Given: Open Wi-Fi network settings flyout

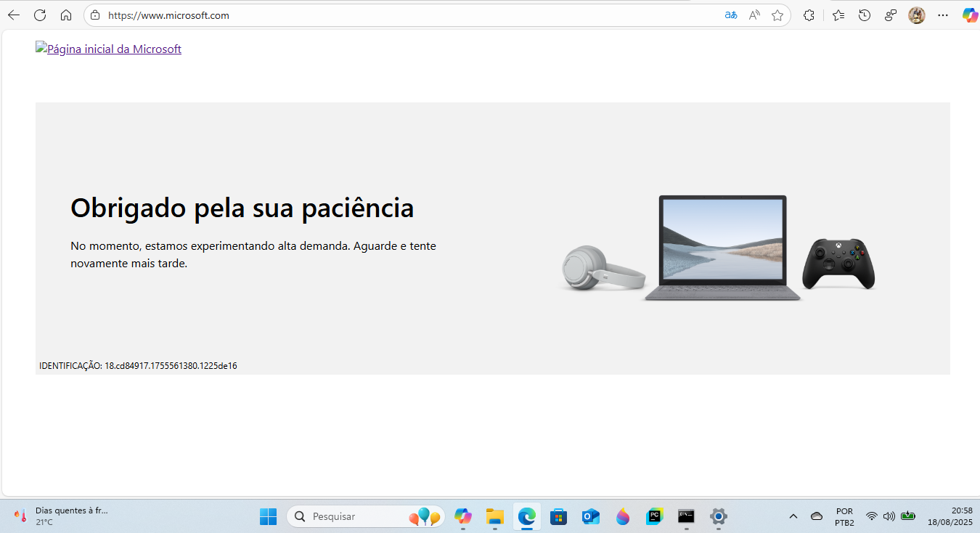Looking at the screenshot, I should 872,516.
